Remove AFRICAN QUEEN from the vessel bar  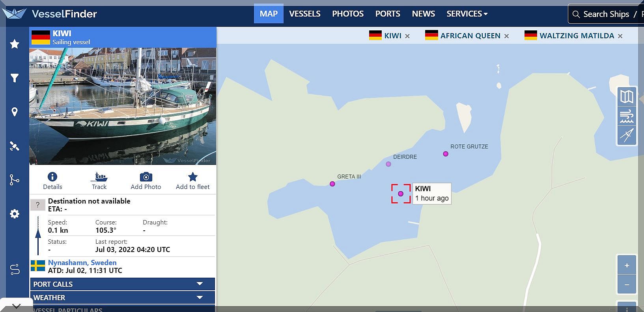(x=507, y=36)
